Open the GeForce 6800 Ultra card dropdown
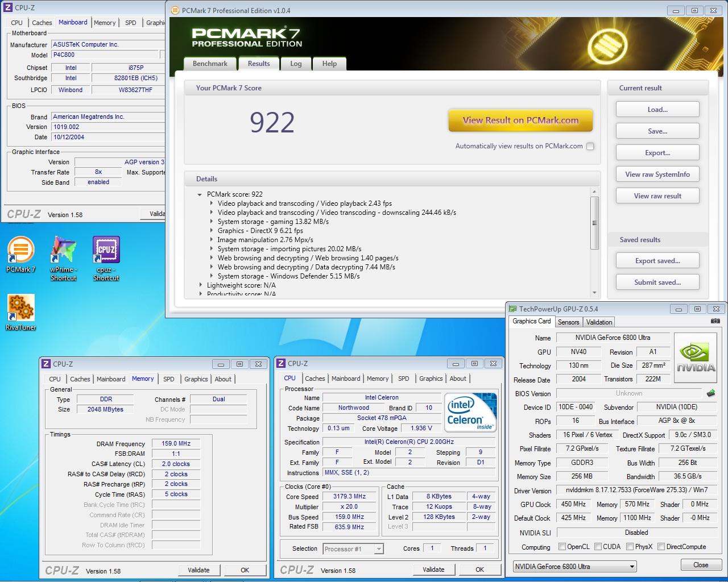728x582 pixels. [x=574, y=567]
